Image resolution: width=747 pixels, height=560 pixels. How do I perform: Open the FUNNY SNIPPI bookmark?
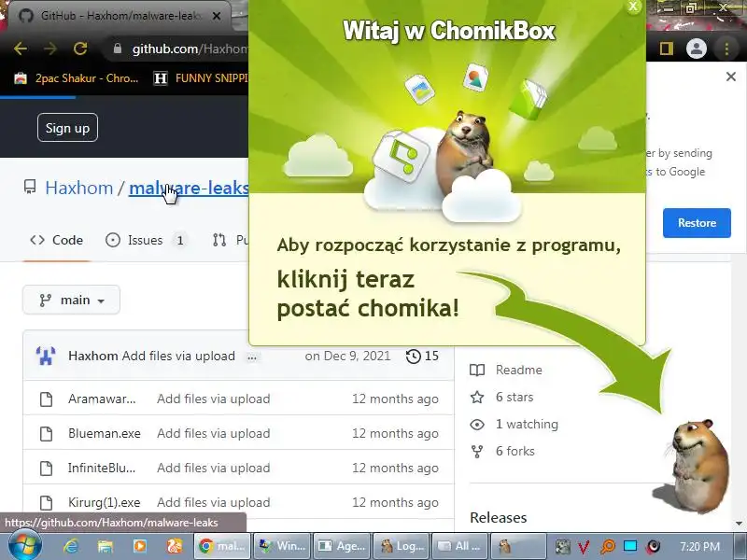click(201, 78)
